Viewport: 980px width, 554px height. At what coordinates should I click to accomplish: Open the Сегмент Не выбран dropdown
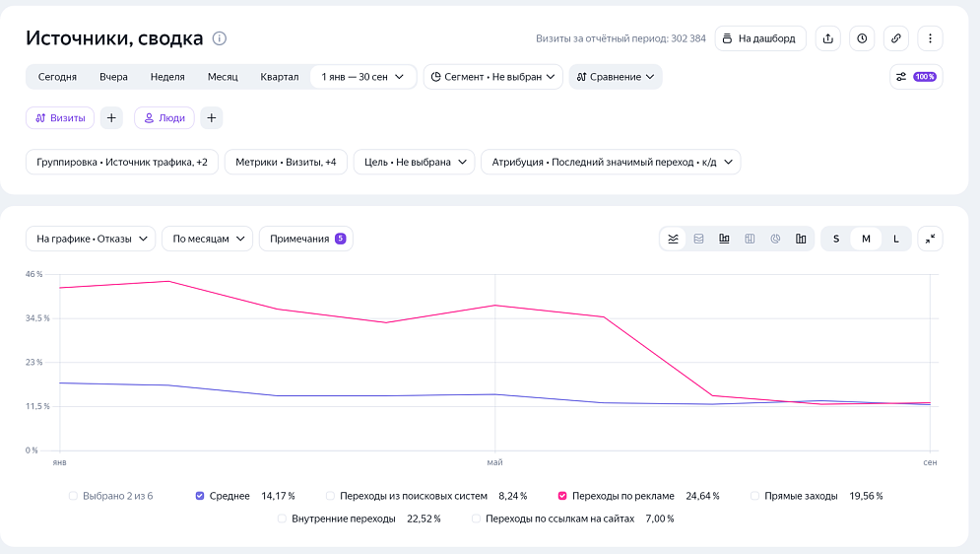493,77
